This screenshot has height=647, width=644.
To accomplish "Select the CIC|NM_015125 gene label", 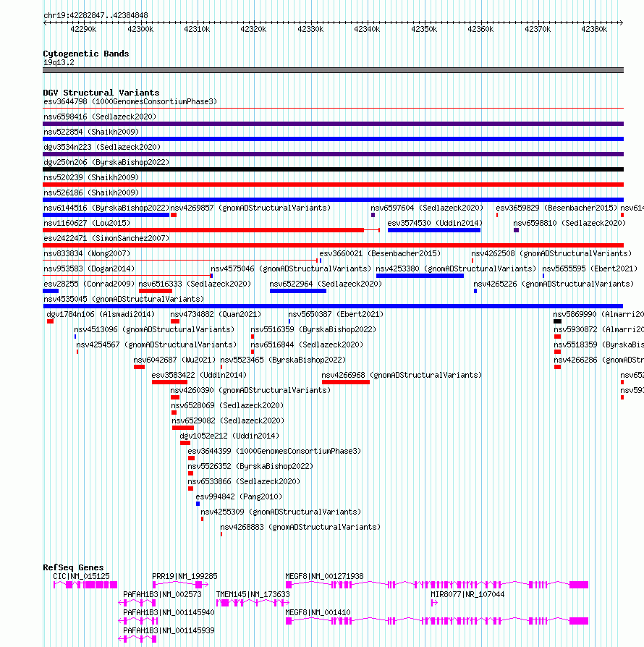I will (x=81, y=577).
